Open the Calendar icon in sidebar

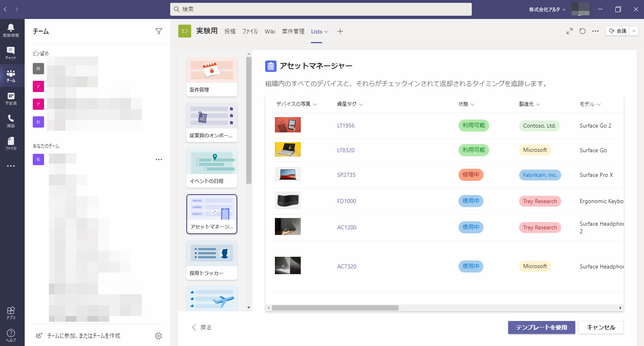11,98
